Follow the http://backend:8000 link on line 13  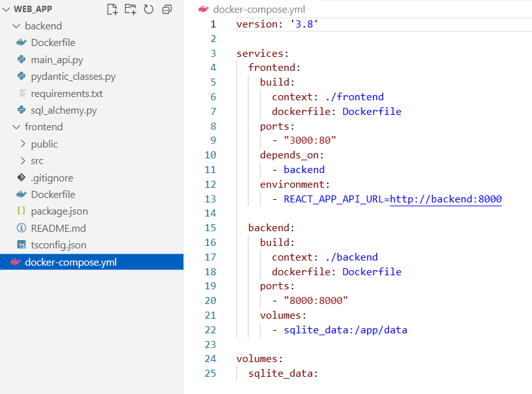click(x=445, y=199)
